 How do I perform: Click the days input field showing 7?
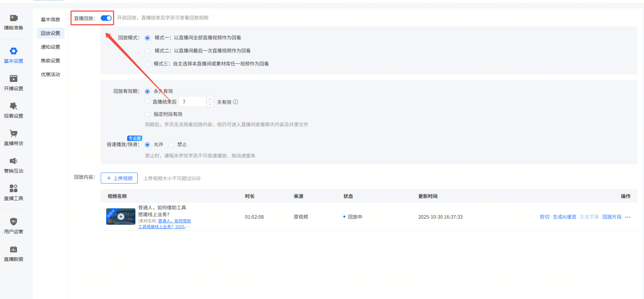193,102
